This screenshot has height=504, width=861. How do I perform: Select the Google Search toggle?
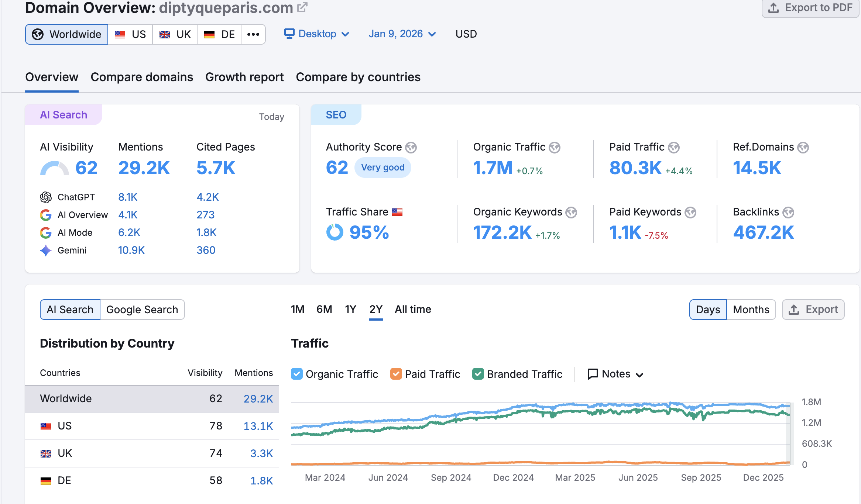click(142, 310)
